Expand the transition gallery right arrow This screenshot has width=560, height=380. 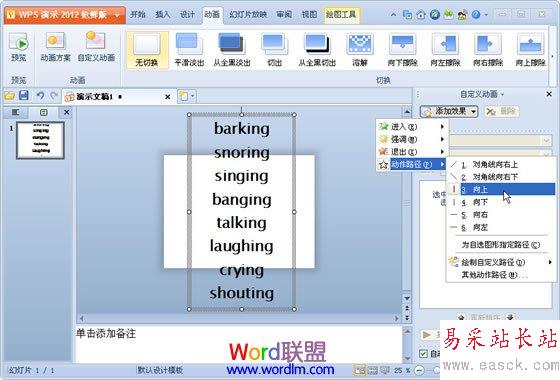pos(552,56)
